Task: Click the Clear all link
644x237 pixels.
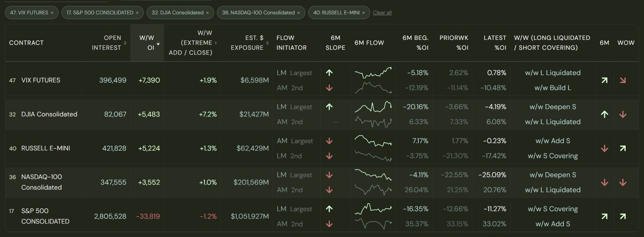Action: (x=382, y=13)
